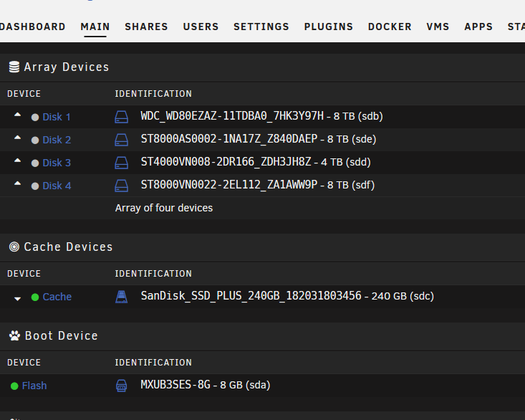Viewport: 525px width, 420px height.
Task: Switch to the Docker tab
Action: [390, 27]
